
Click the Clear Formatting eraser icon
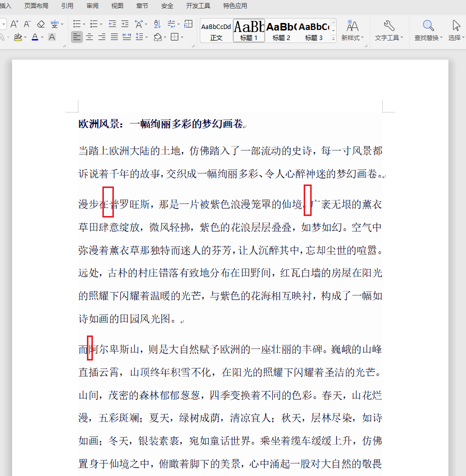click(x=40, y=24)
